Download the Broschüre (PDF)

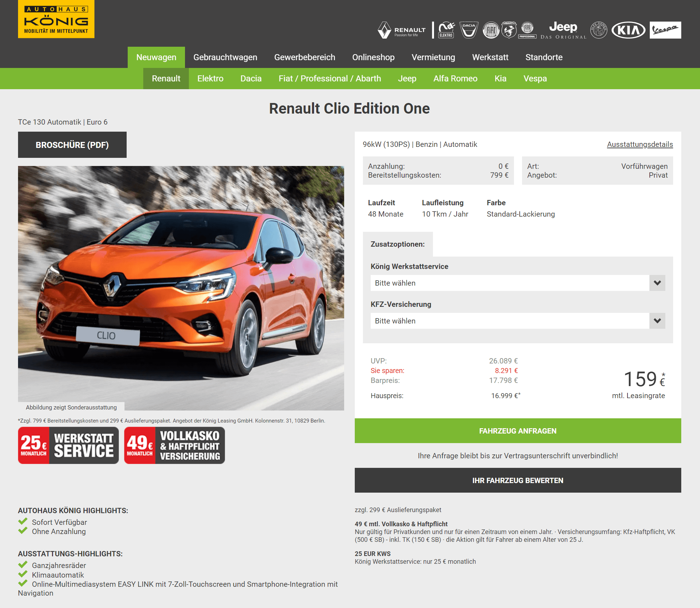72,145
